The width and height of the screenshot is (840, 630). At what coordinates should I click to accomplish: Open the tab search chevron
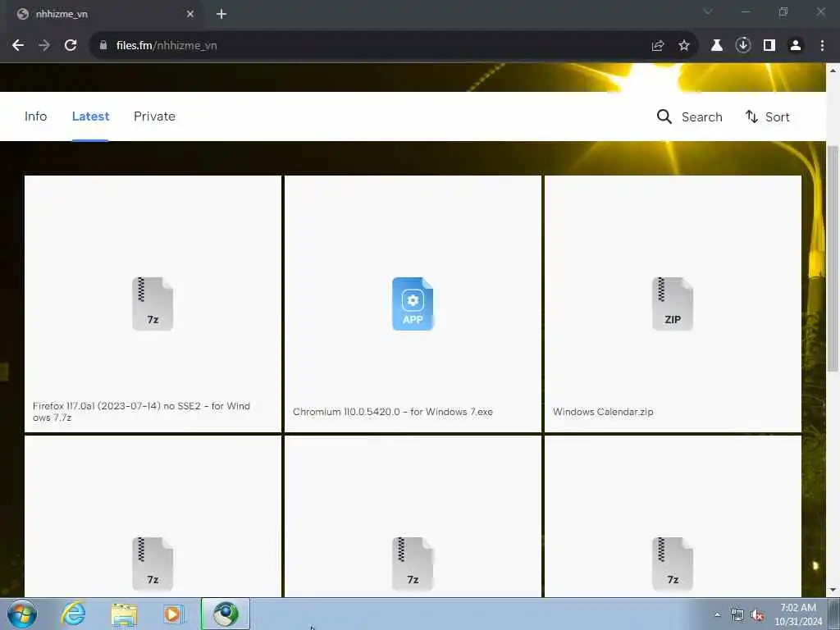pyautogui.click(x=708, y=11)
